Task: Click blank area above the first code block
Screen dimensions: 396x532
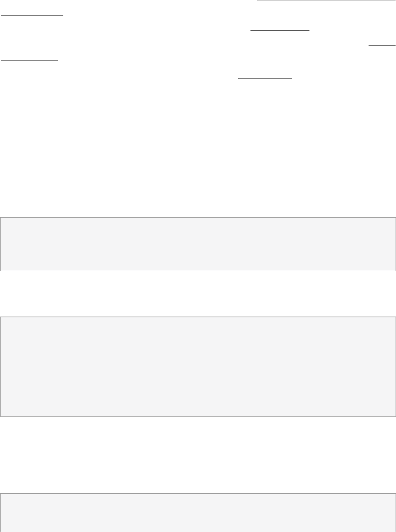Action: point(198,169)
